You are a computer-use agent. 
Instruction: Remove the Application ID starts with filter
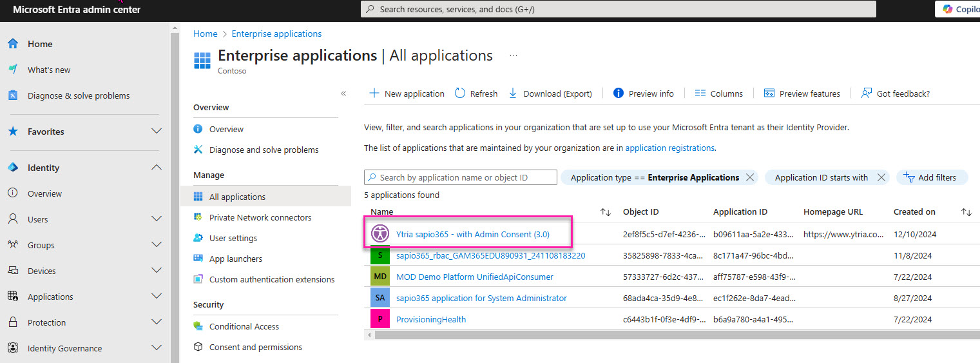(x=882, y=177)
